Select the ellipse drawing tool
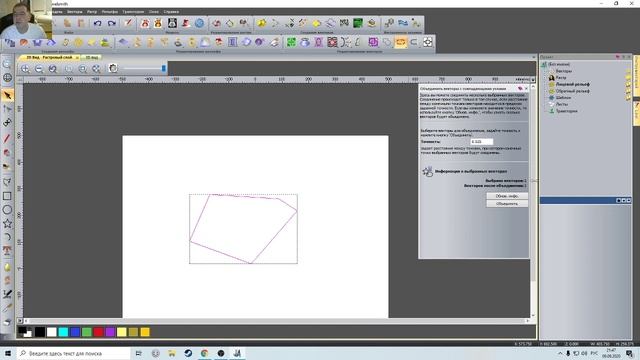640x360 pixels. click(7, 210)
